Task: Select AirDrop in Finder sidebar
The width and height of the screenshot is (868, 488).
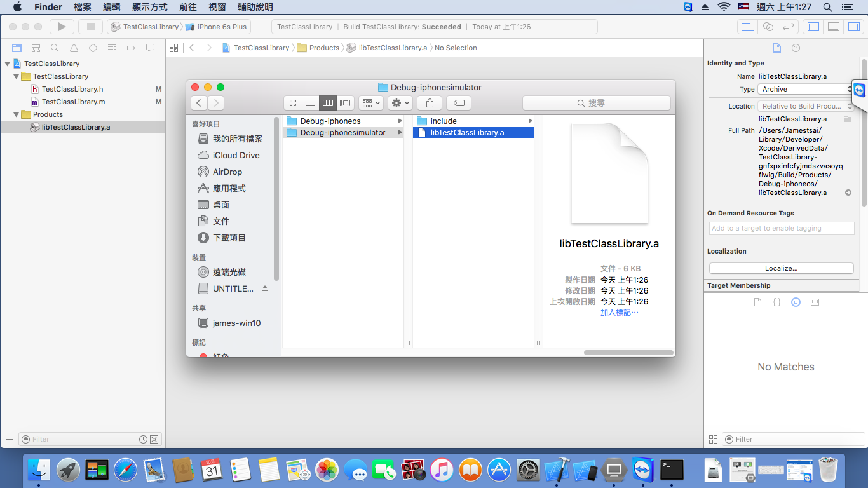Action: pos(227,172)
